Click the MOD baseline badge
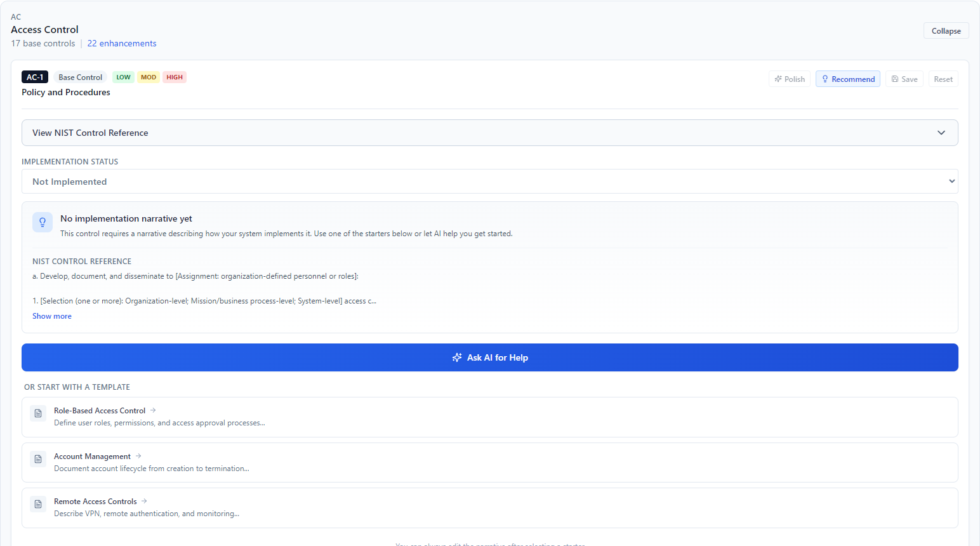The image size is (980, 546). (149, 77)
